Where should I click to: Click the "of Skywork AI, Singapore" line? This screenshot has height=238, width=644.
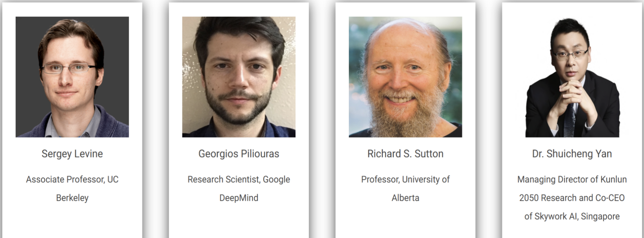pyautogui.click(x=572, y=216)
